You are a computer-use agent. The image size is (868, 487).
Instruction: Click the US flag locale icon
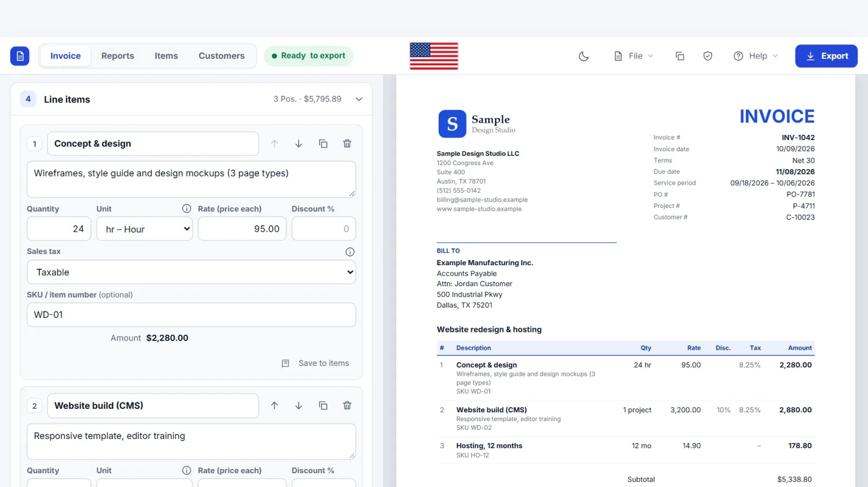(434, 56)
